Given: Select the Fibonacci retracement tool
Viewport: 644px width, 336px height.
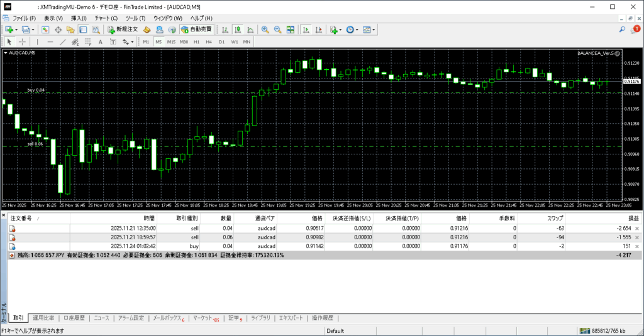Looking at the screenshot, I should (87, 42).
